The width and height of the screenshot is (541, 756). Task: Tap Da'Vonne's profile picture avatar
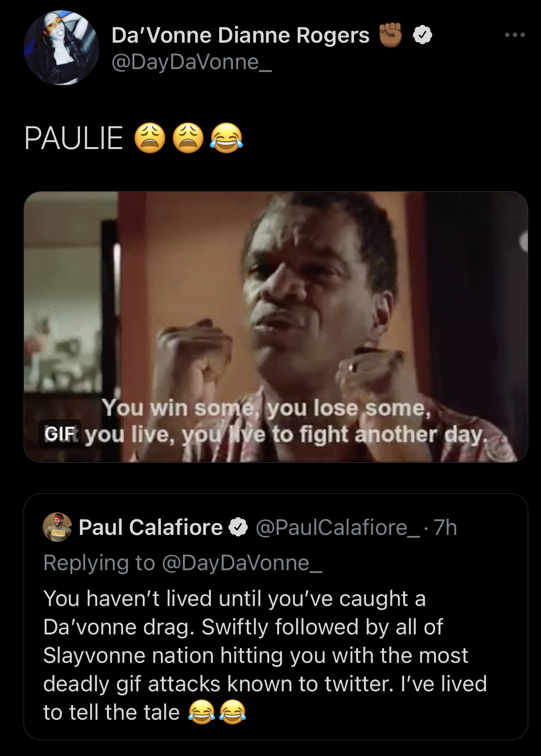coord(61,48)
